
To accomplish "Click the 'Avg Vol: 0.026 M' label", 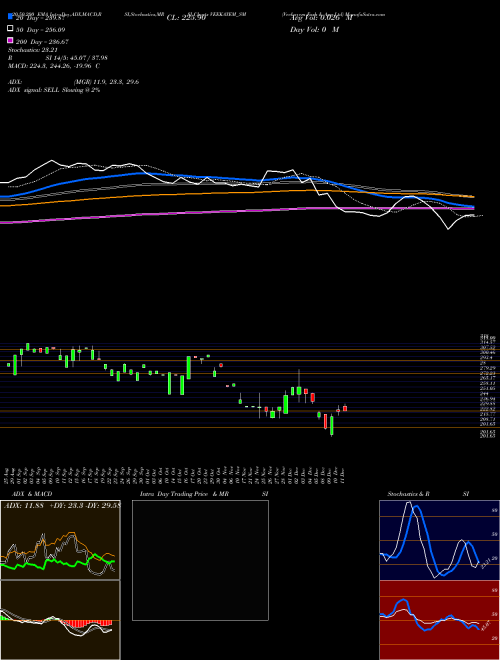I will click(x=321, y=18).
